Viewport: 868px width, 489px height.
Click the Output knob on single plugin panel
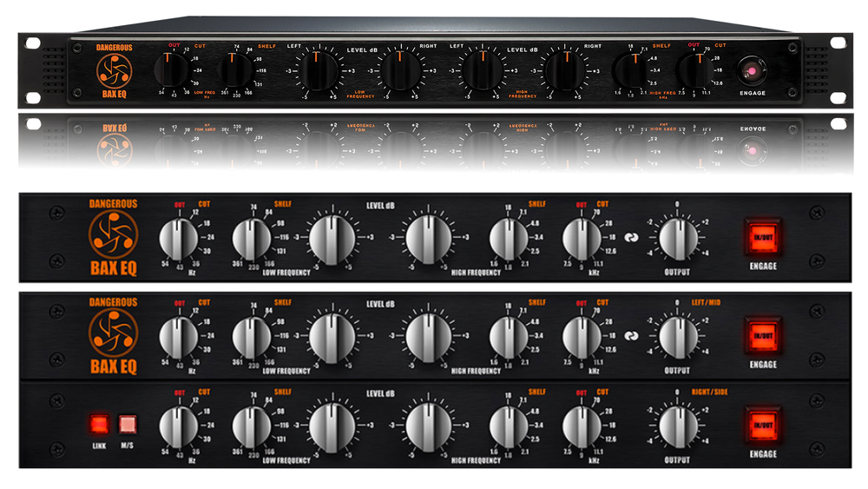coord(678,239)
